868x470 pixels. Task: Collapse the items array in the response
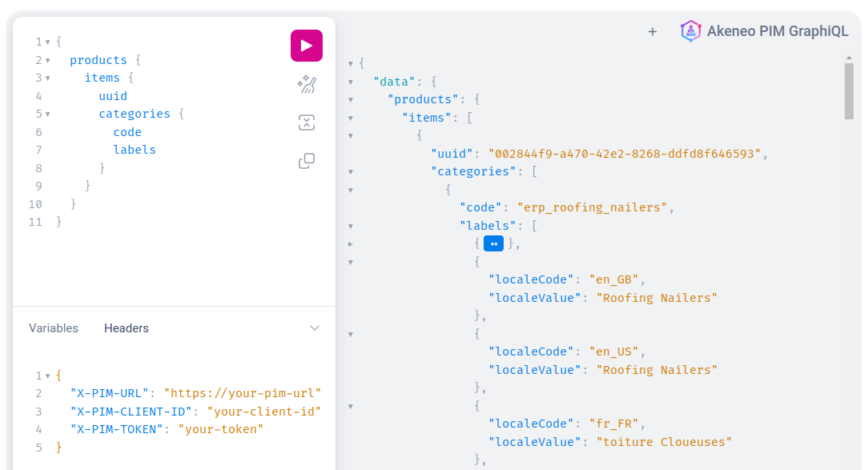[350, 117]
